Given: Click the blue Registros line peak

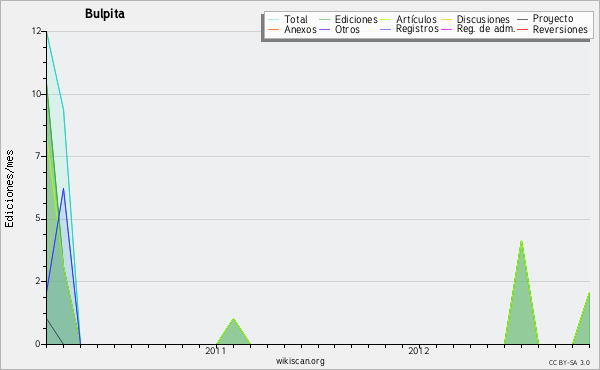Looking at the screenshot, I should coord(64,189).
